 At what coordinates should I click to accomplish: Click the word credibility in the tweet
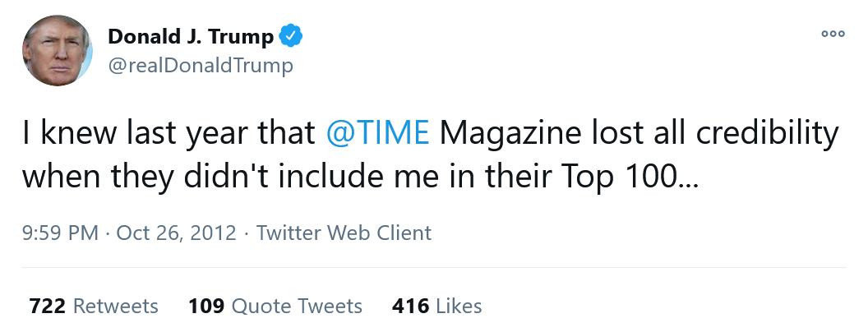pos(766,133)
